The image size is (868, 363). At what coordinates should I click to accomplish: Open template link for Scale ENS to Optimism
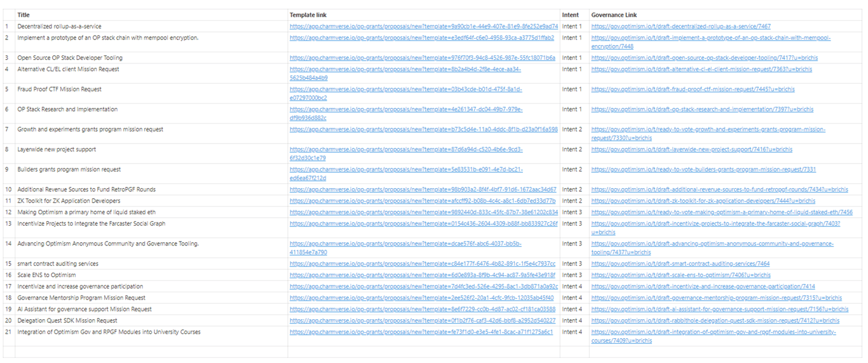423,275
